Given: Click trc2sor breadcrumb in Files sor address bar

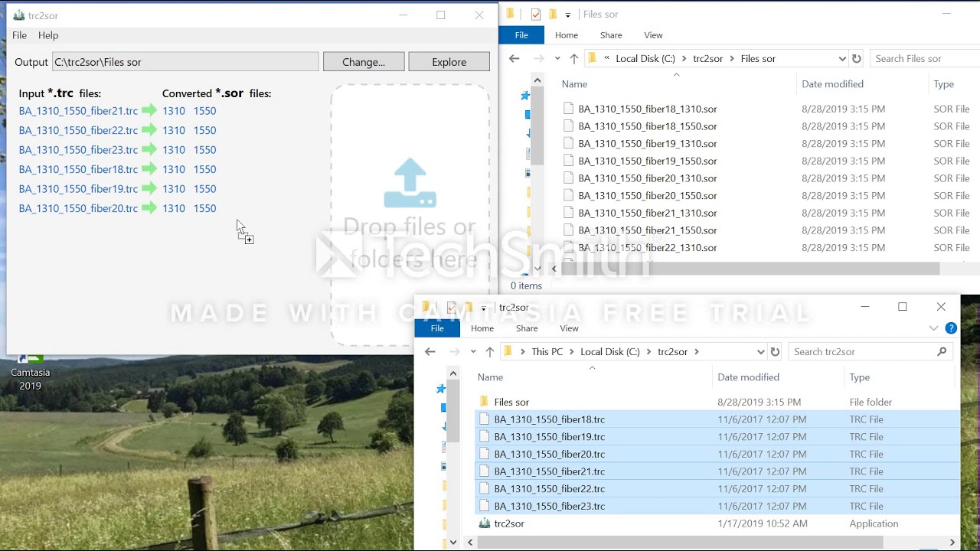Looking at the screenshot, I should 707,59.
